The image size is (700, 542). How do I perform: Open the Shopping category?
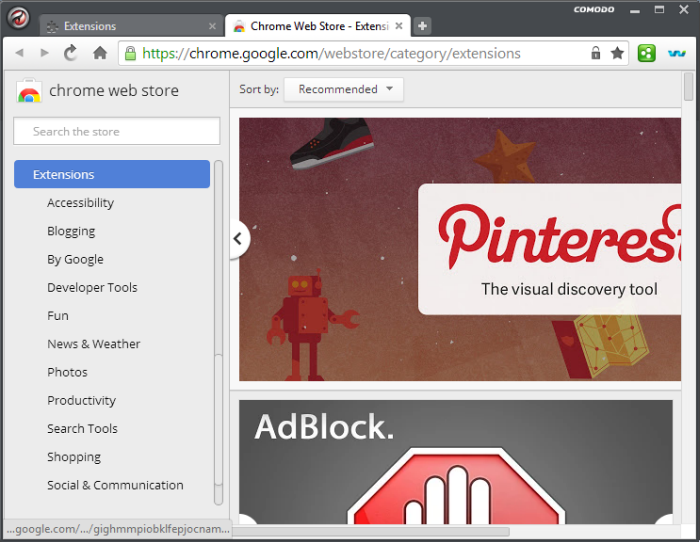(x=74, y=457)
